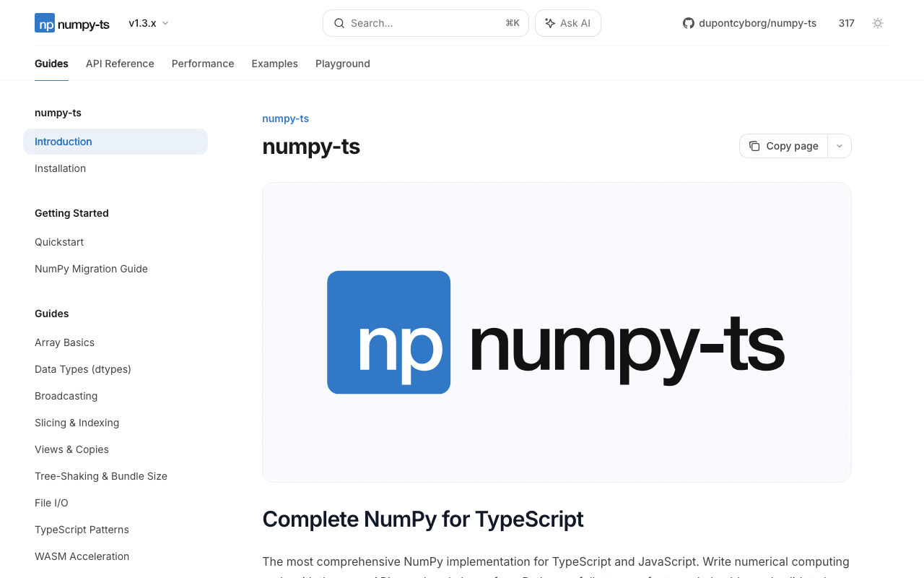
Task: Open the Broadcasting guide
Action: (115, 396)
